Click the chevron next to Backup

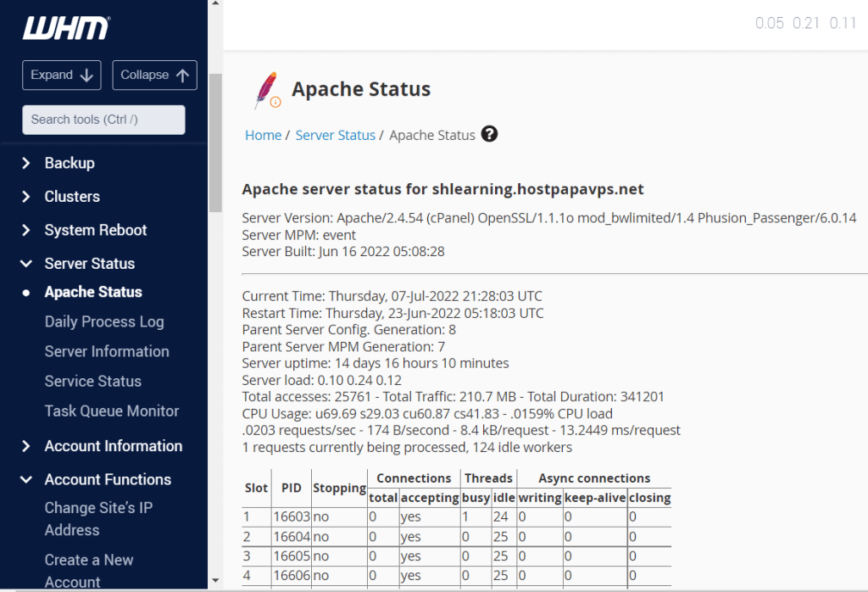25,163
